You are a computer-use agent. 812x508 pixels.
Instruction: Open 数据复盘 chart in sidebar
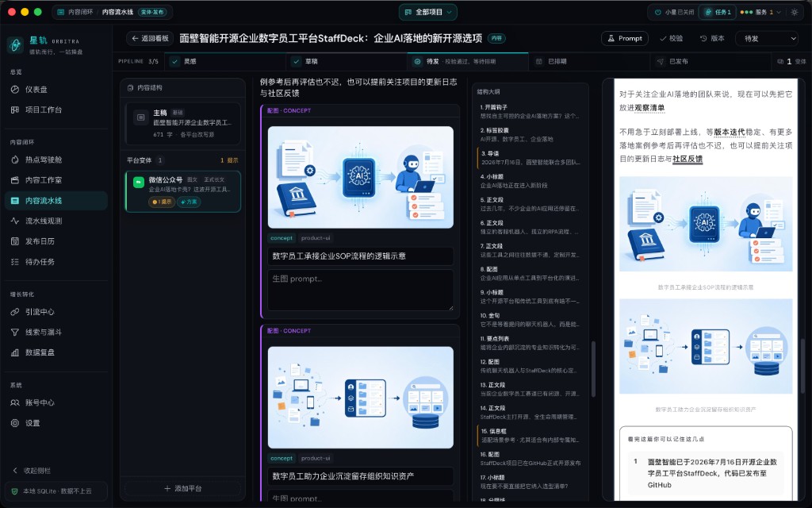pos(56,352)
